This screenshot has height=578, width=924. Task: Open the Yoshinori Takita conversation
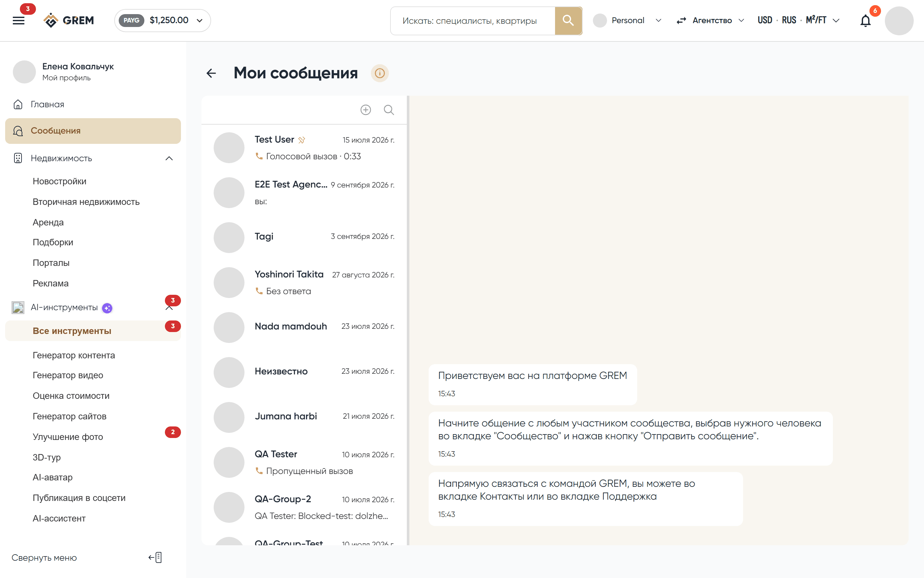[x=304, y=283]
